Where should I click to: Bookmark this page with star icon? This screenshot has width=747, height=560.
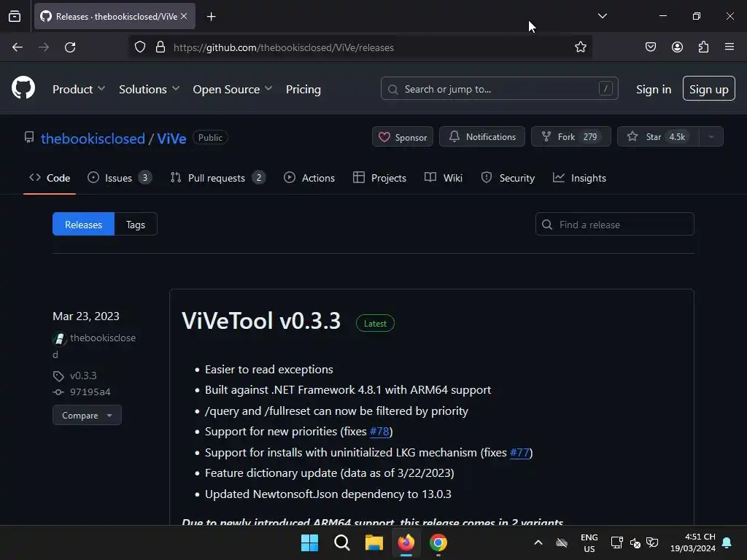pyautogui.click(x=580, y=47)
